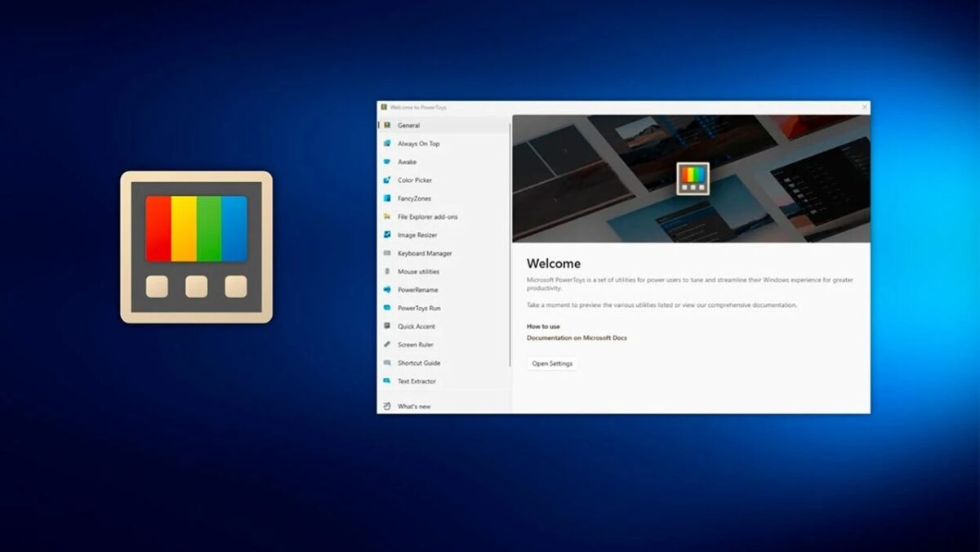Click the Welcome heading
This screenshot has height=552, width=980.
554,264
